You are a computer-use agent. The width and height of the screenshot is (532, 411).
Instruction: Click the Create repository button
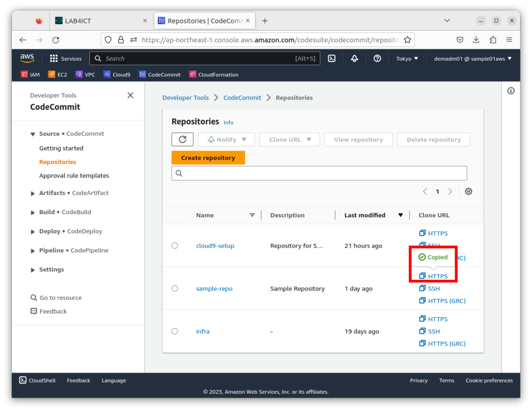pos(208,157)
